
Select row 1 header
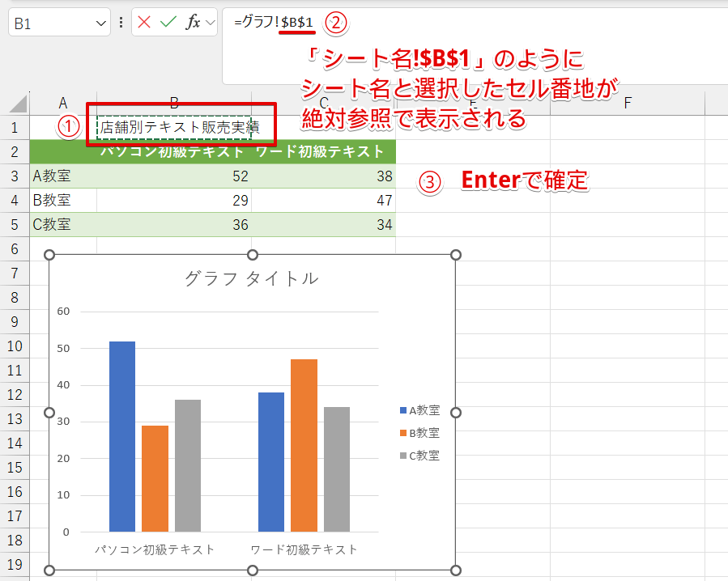pyautogui.click(x=15, y=127)
